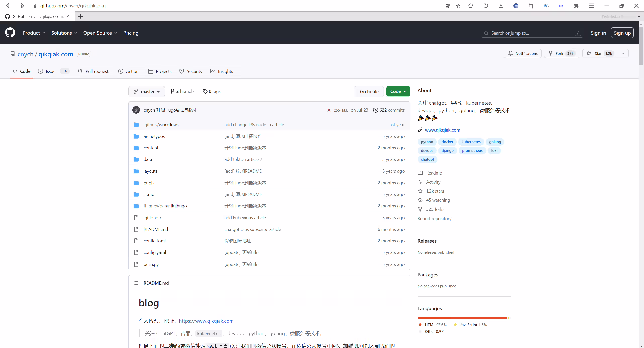
Task: Open the browser tab list chevron
Action: (x=639, y=16)
